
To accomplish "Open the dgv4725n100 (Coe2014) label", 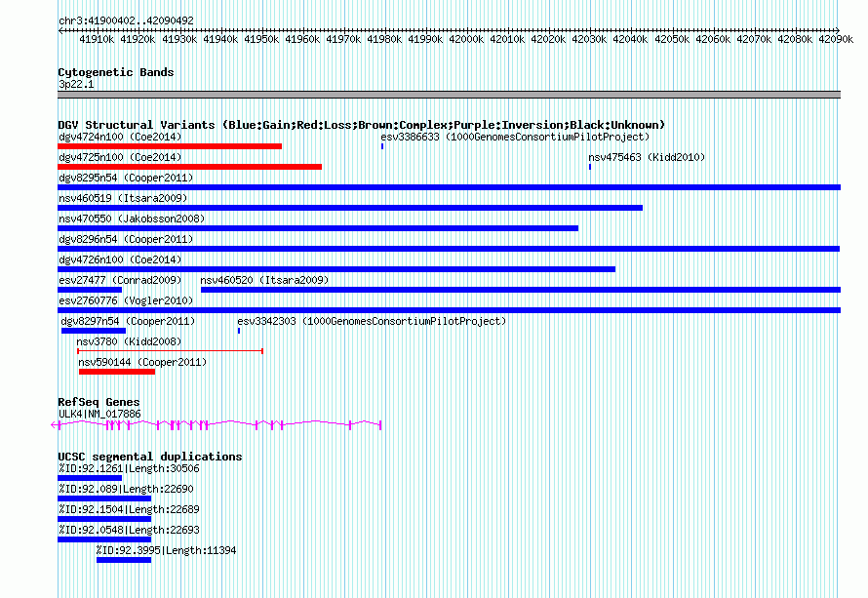I will [120, 157].
